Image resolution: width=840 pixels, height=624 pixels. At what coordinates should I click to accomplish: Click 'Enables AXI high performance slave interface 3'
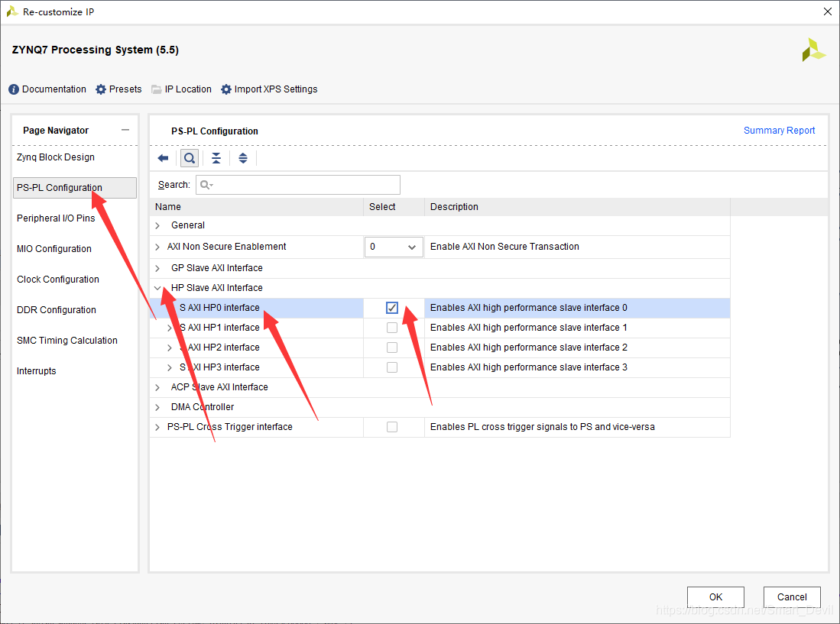529,367
